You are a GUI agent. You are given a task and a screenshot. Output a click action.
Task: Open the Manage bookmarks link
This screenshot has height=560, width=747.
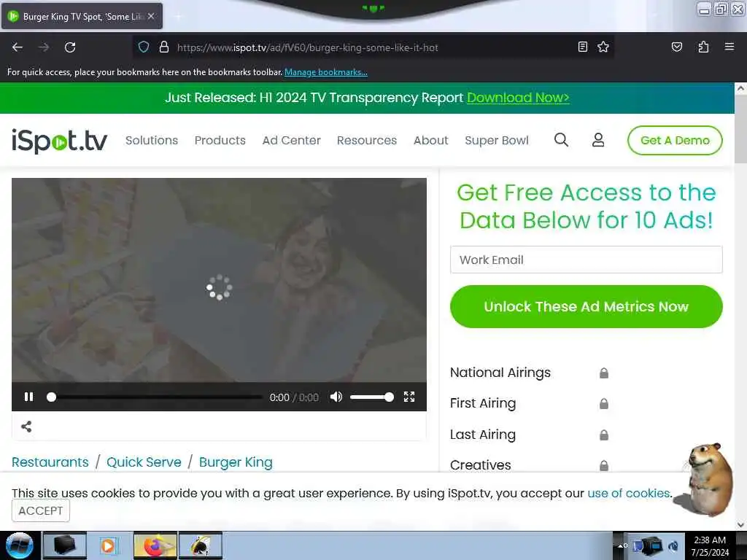pyautogui.click(x=326, y=72)
